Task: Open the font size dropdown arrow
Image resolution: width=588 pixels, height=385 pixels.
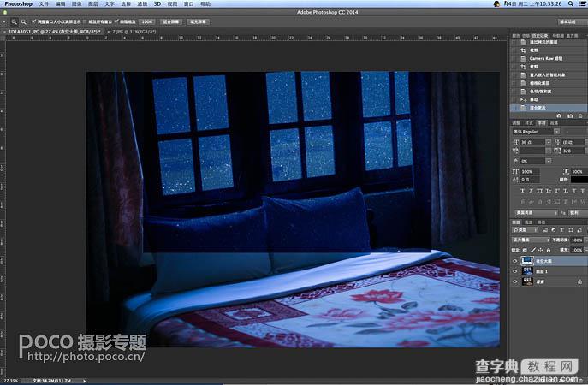Action: point(549,143)
